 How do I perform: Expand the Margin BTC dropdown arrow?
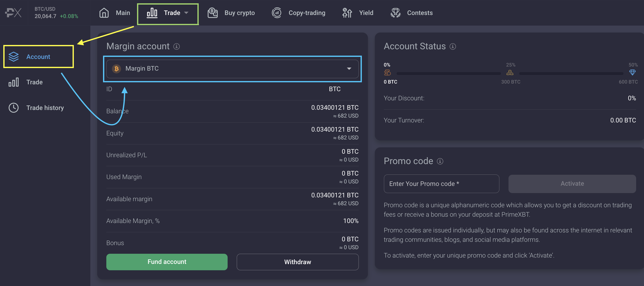pyautogui.click(x=349, y=69)
